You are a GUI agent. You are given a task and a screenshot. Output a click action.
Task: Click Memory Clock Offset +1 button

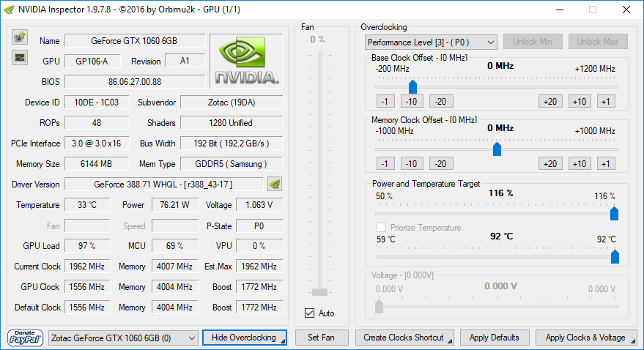[606, 164]
